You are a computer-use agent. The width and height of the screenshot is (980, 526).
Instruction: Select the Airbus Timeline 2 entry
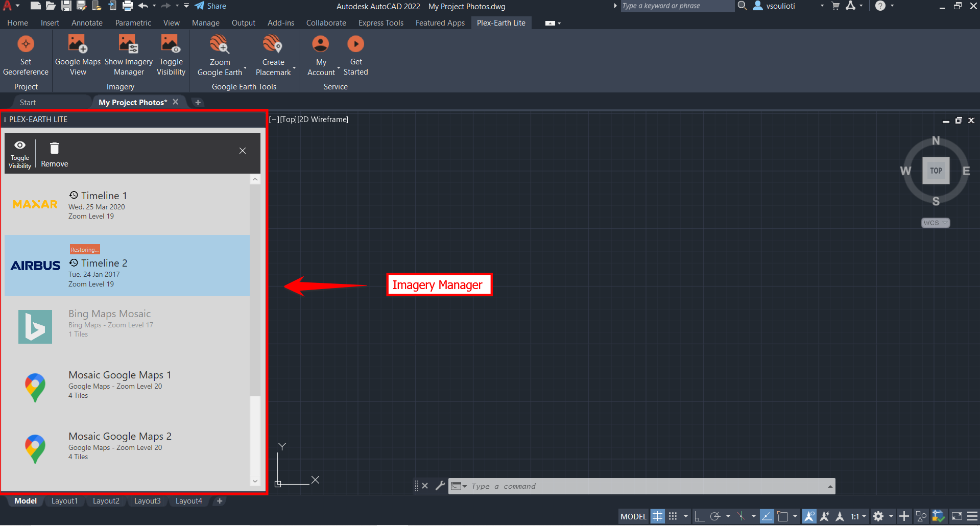click(127, 266)
